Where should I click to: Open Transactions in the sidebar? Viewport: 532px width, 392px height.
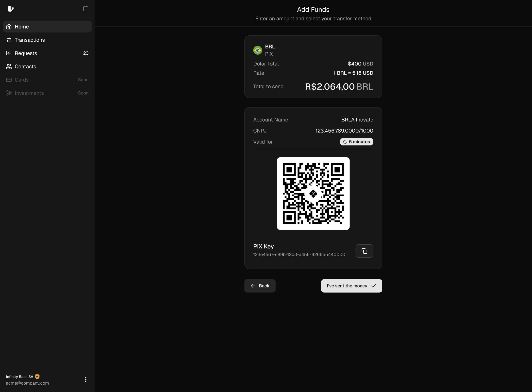click(x=47, y=40)
